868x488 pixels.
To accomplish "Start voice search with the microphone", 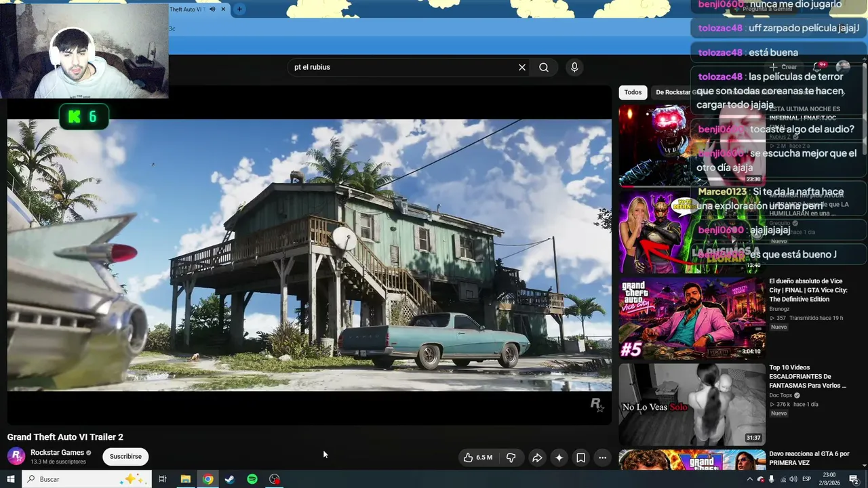I will (574, 67).
